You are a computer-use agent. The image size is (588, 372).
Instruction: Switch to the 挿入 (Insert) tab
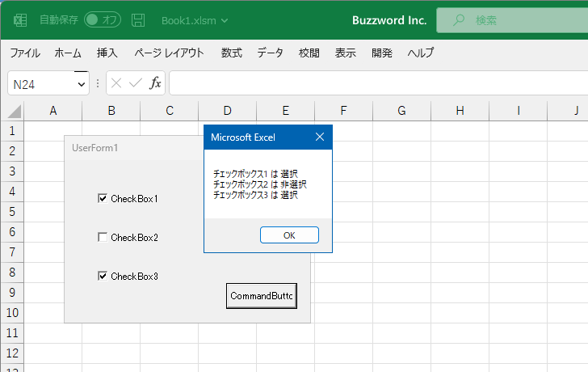pyautogui.click(x=107, y=53)
